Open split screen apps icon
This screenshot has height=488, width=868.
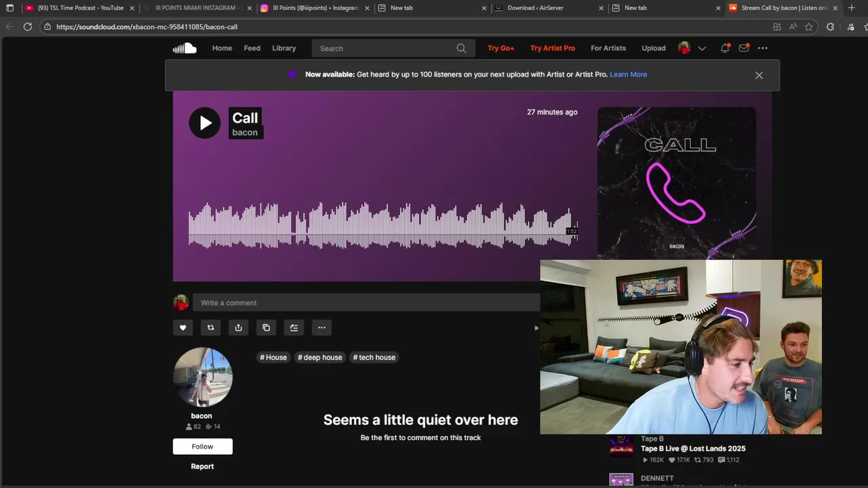coord(776,26)
